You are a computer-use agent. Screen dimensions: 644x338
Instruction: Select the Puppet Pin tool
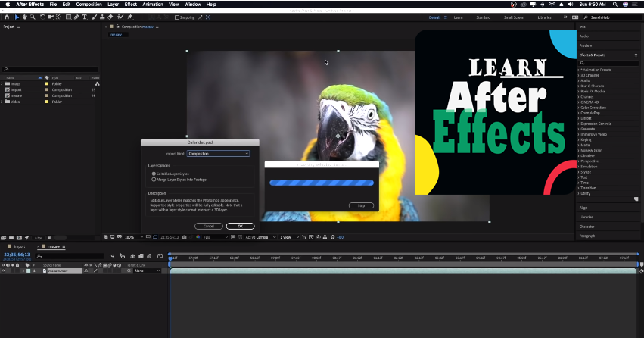(x=130, y=17)
